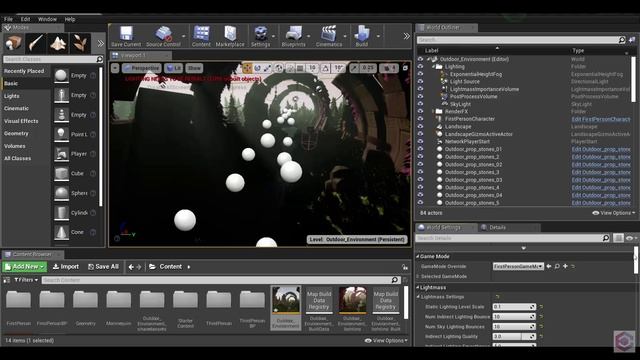Click the Import button
The width and height of the screenshot is (640, 360).
66,267
